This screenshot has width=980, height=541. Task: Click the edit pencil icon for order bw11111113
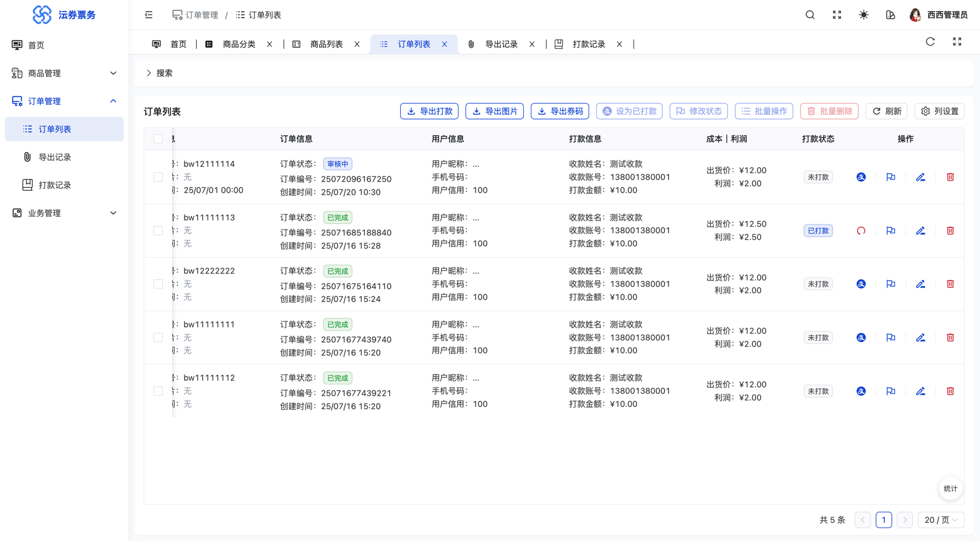coord(920,231)
